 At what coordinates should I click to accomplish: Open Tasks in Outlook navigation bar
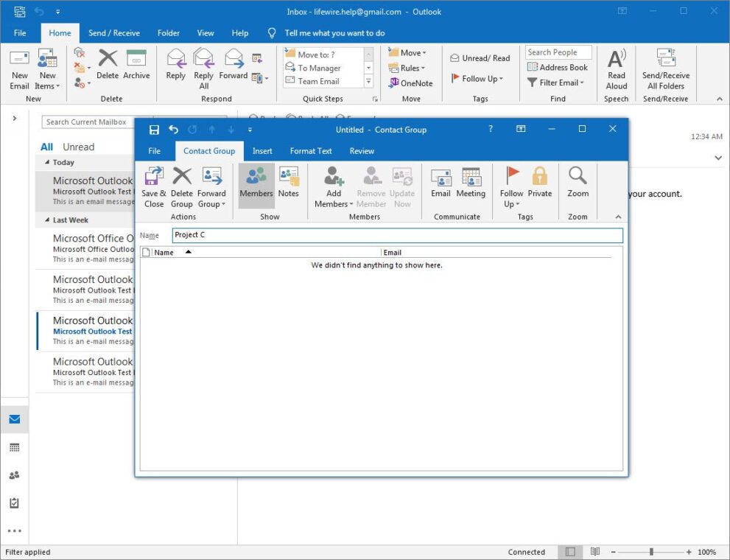[15, 503]
